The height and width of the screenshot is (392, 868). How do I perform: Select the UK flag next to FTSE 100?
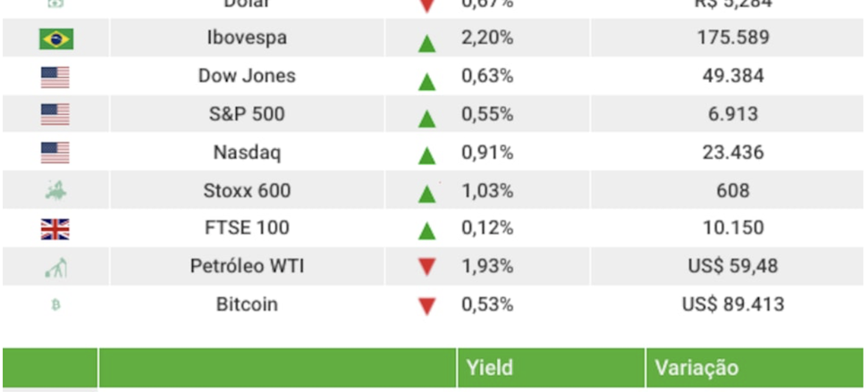(55, 229)
